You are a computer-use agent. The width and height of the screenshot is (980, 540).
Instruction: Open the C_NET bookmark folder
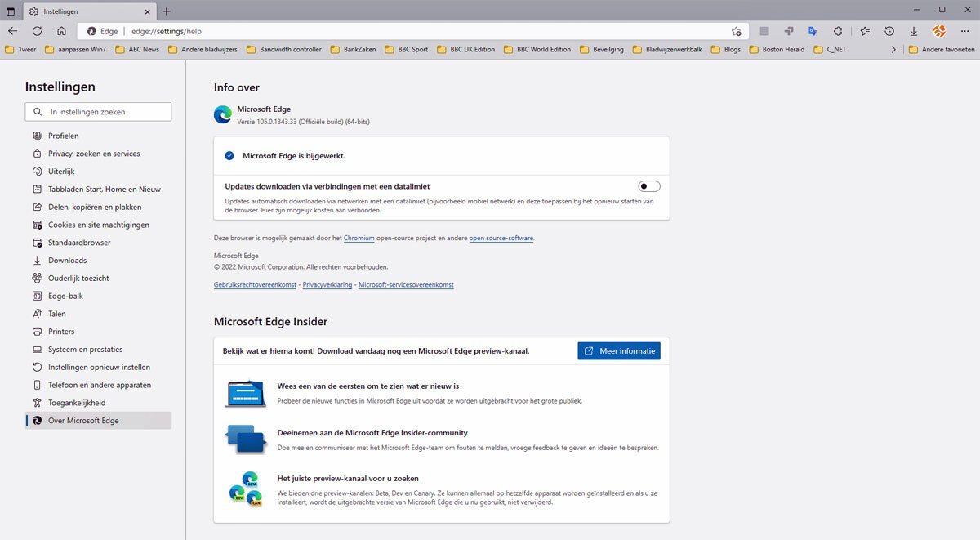[829, 49]
